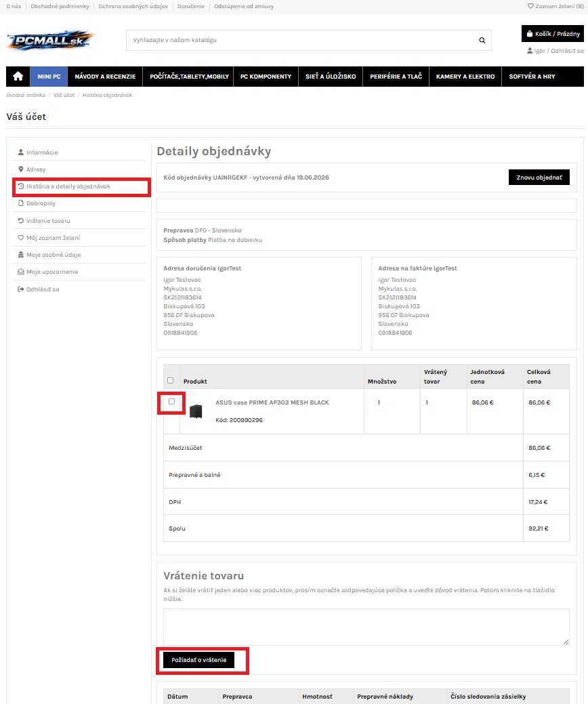Click product code Kód: 200990296
The width and height of the screenshot is (588, 704).
coord(239,420)
